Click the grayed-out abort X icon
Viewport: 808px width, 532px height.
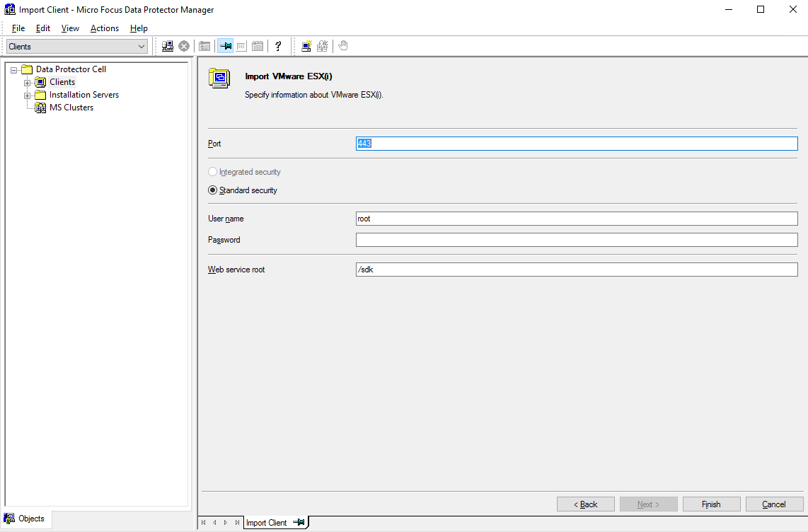pyautogui.click(x=184, y=47)
